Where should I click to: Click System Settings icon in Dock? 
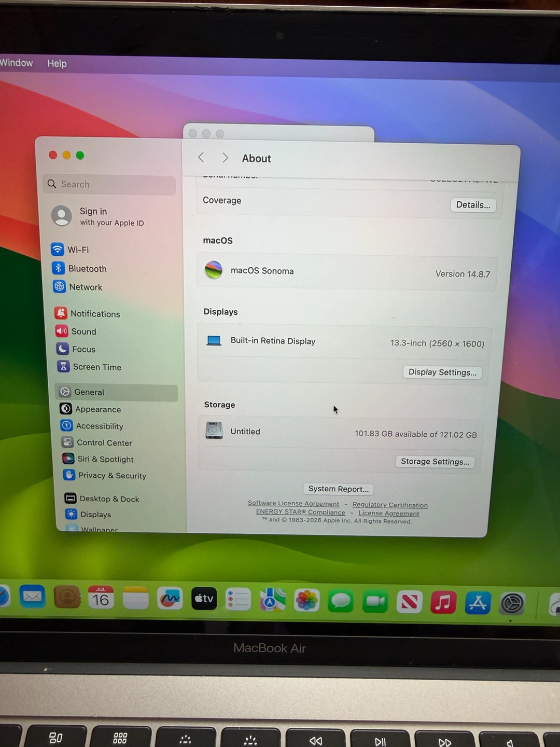tap(512, 604)
